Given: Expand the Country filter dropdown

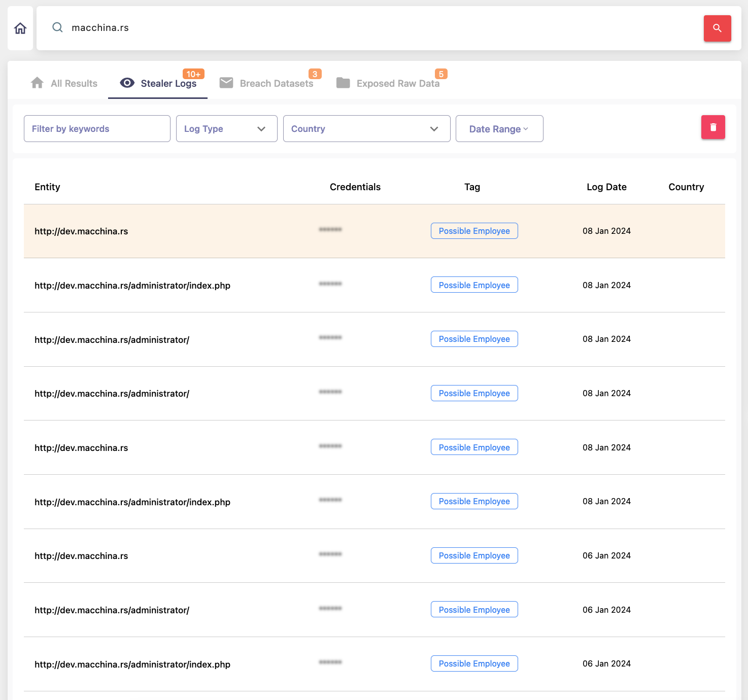Looking at the screenshot, I should click(x=367, y=129).
